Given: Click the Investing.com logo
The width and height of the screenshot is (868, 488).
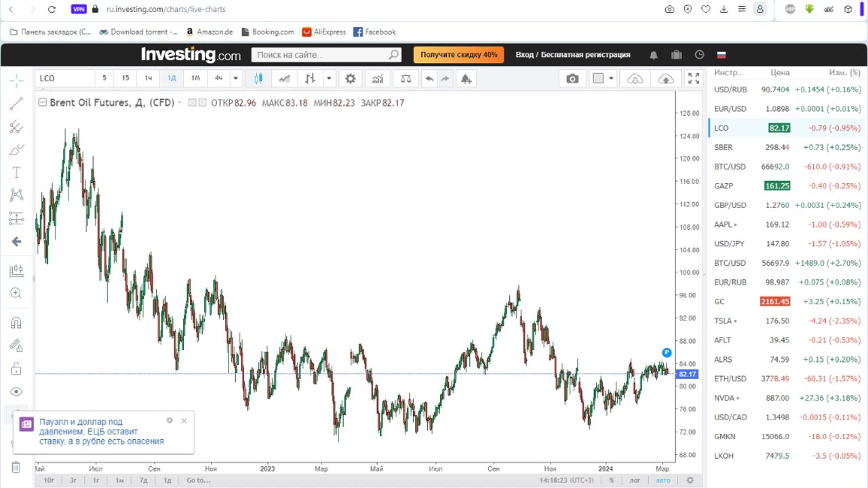Looking at the screenshot, I should (191, 55).
